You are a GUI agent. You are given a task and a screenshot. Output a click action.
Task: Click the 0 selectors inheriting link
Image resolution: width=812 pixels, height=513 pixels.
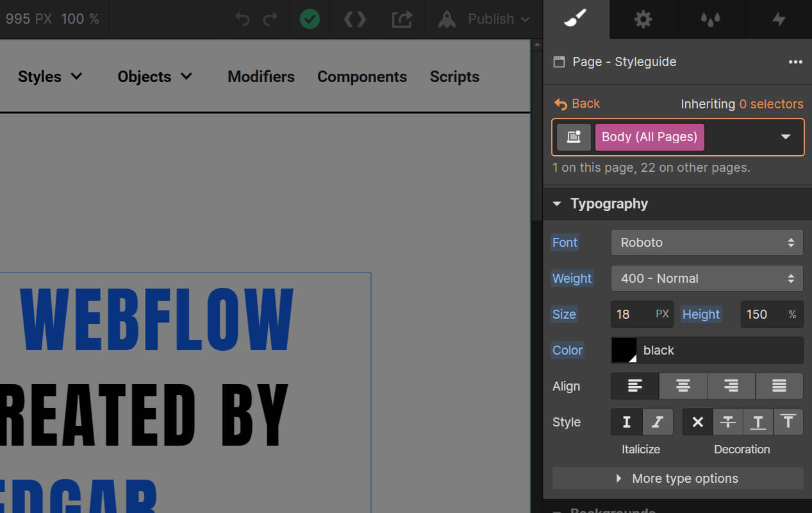pyautogui.click(x=771, y=104)
